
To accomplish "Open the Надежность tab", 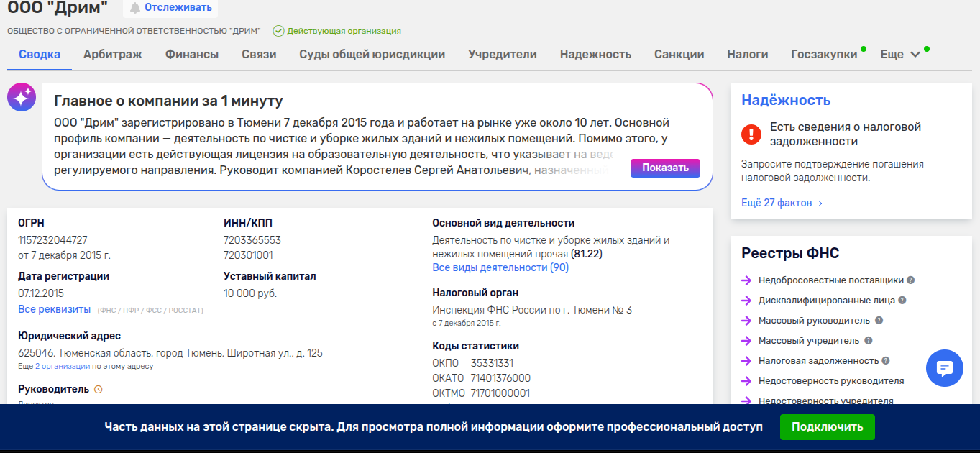I will (595, 54).
